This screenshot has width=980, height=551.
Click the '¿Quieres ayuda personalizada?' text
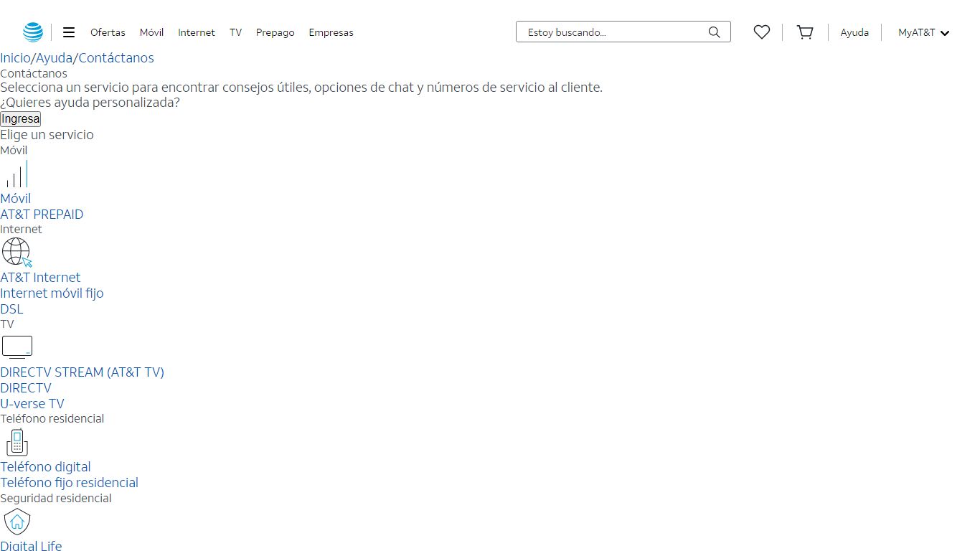[x=90, y=103]
